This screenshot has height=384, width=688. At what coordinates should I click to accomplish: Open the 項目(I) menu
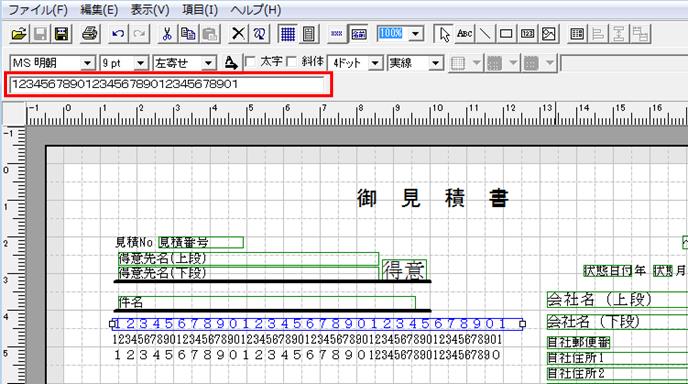pos(200,10)
